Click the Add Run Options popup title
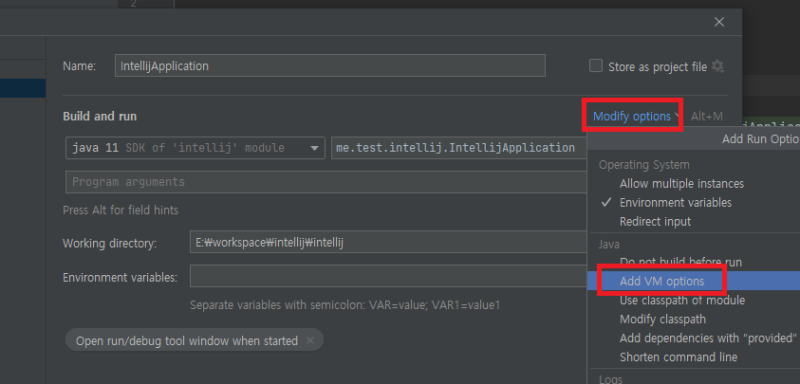 pyautogui.click(x=761, y=139)
